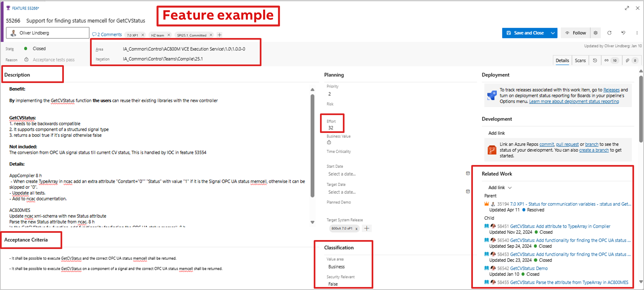Image resolution: width=644 pixels, height=290 pixels.
Task: Open the Start Date calendar icon
Action: [468, 173]
